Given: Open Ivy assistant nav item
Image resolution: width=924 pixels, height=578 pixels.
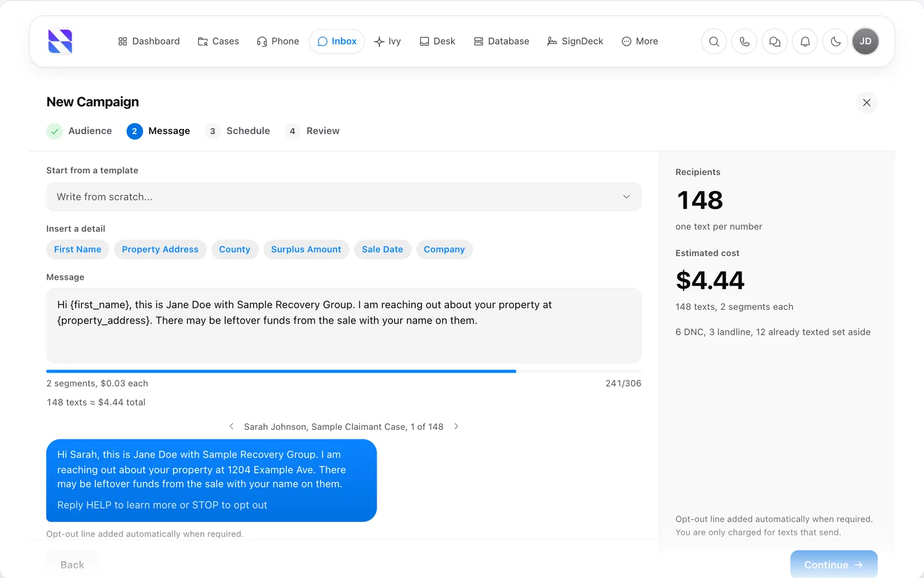Looking at the screenshot, I should [388, 42].
